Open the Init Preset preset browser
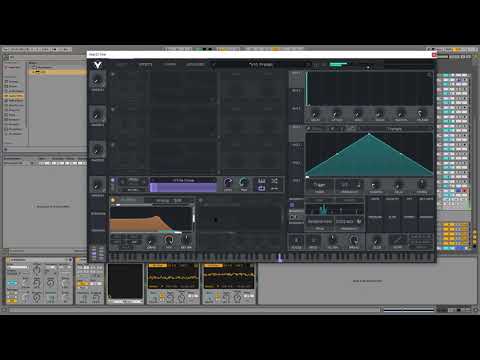Image resolution: width=480 pixels, height=360 pixels. 261,65
